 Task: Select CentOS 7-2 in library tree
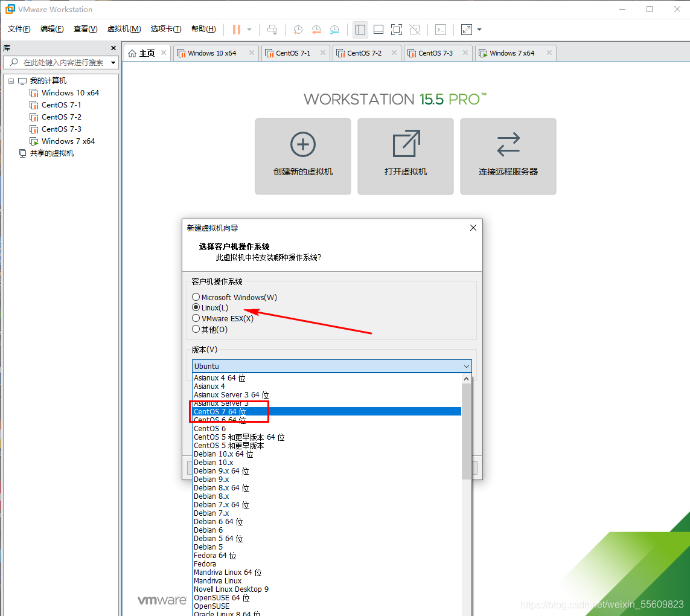pos(61,117)
